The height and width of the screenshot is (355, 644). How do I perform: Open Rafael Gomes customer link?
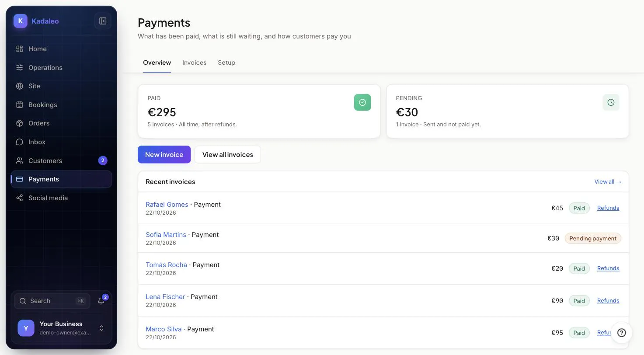(x=167, y=205)
